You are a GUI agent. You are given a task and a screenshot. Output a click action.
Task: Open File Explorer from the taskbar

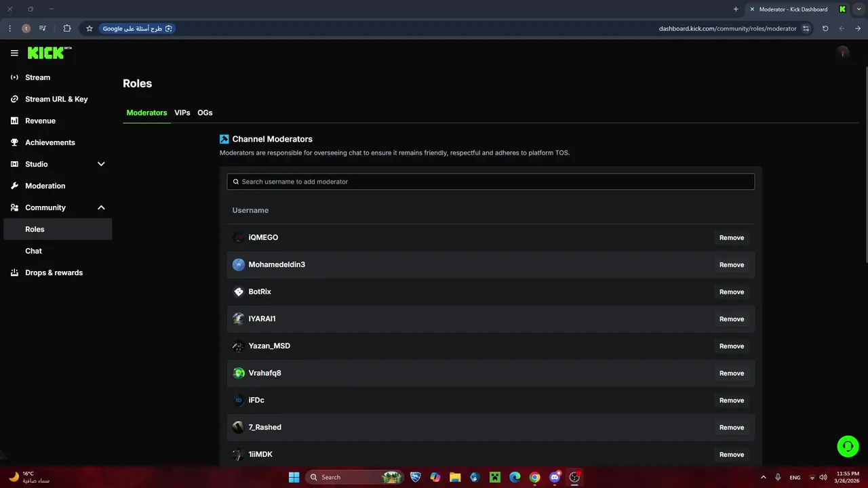455,477
